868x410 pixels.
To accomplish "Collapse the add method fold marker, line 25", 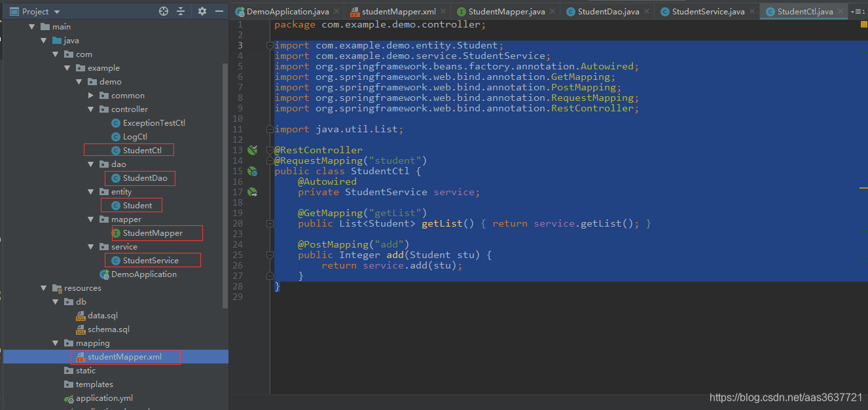I will click(x=270, y=255).
